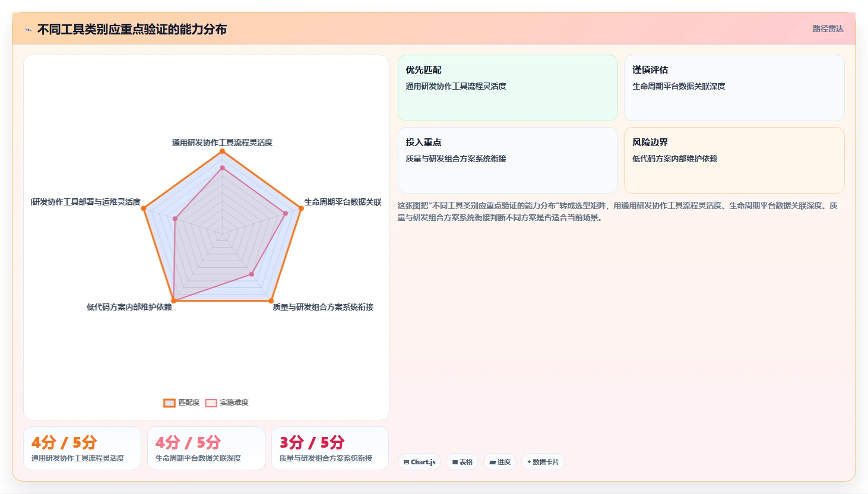Click radar axis label 生命周期平台数据关联
This screenshot has height=494, width=868.
click(343, 202)
